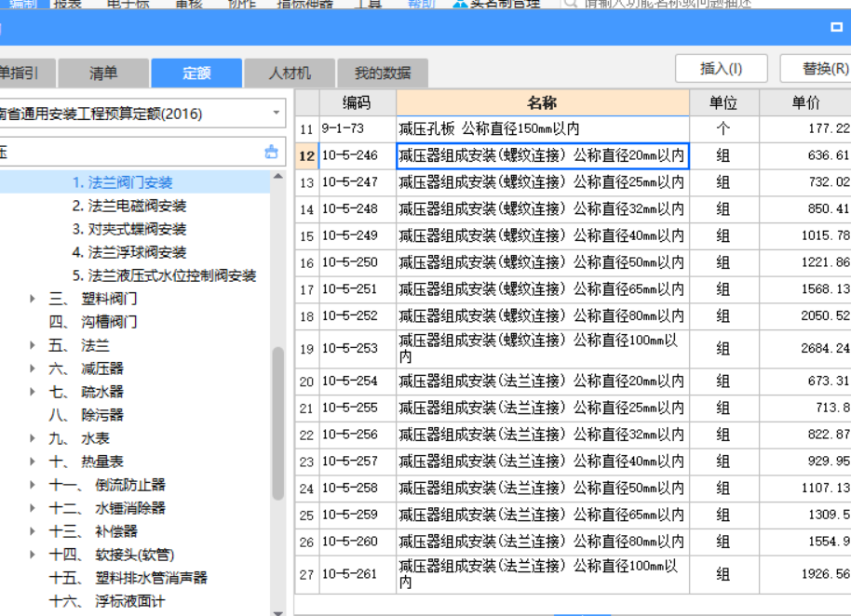Select tree item 十五、塑料排水管消声器
This screenshot has height=616, width=851.
point(128,578)
